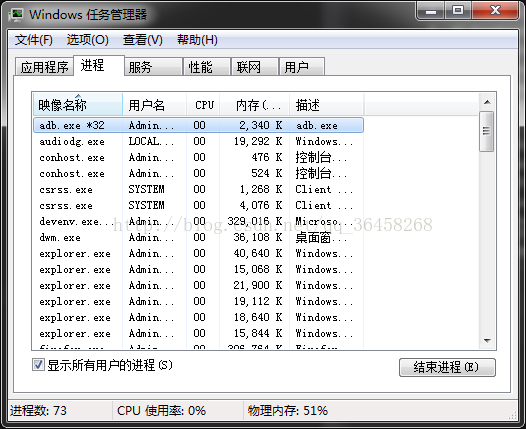This screenshot has height=429, width=526.
Task: Open the 查看(V) menu
Action: coord(143,40)
